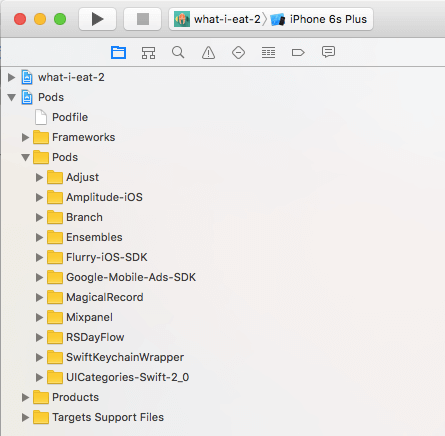Select the Products label
The width and height of the screenshot is (445, 436).
[76, 397]
